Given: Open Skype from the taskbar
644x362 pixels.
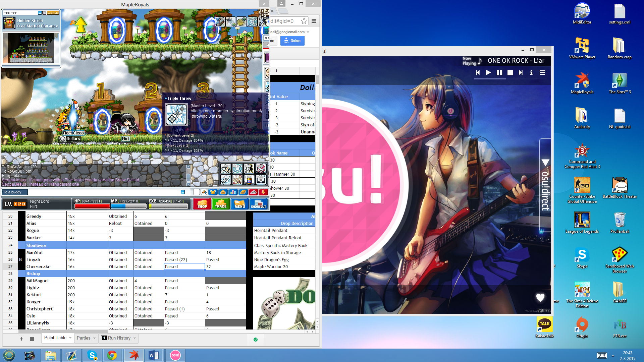Looking at the screenshot, I should coord(92,355).
